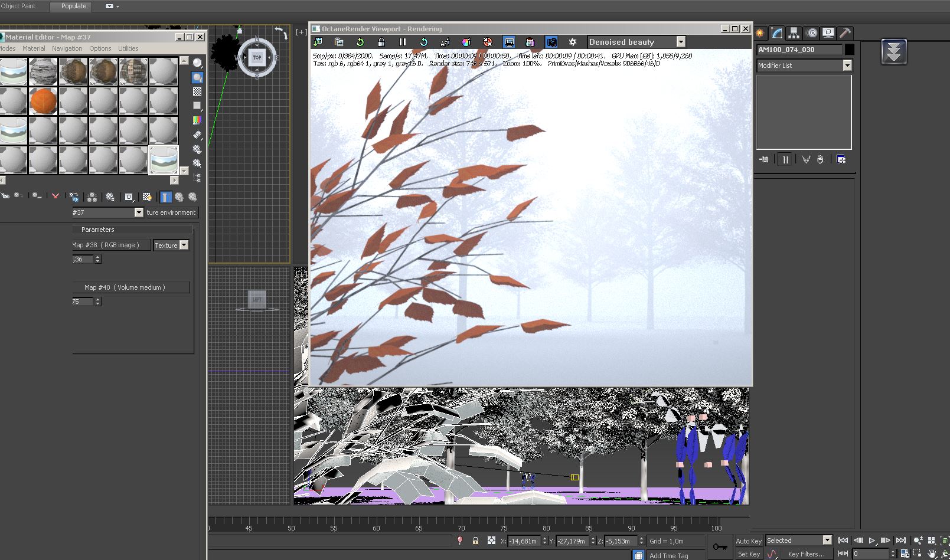Pause rendering in the Octane viewport
The width and height of the screenshot is (950, 560).
coord(402,42)
